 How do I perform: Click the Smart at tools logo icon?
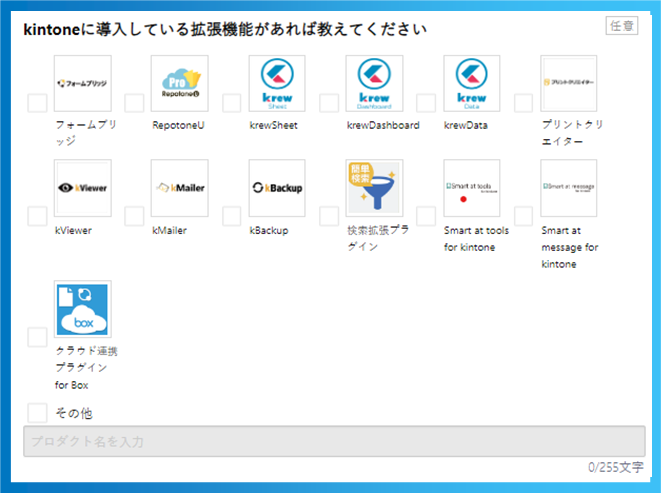(x=472, y=188)
